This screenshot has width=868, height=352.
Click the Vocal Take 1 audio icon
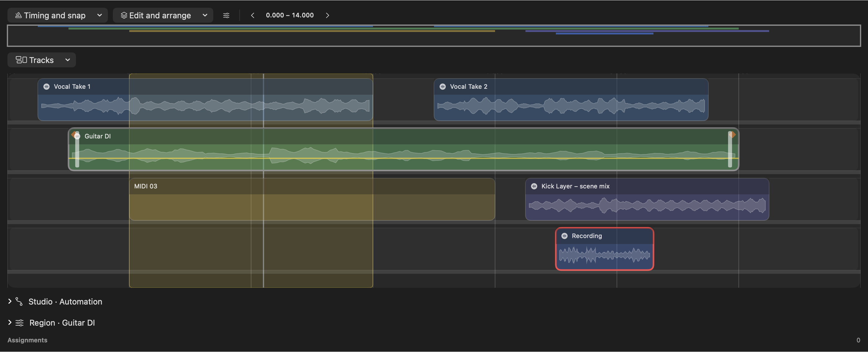click(x=46, y=87)
